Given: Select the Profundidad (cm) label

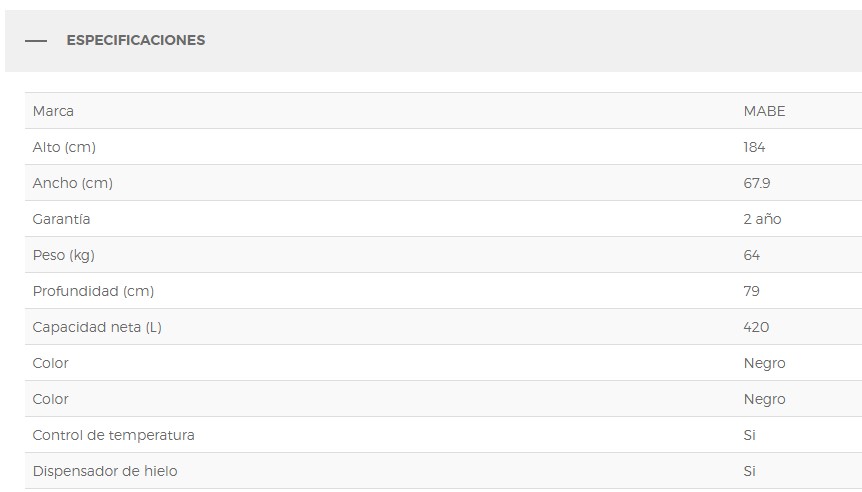Looking at the screenshot, I should coord(93,291).
